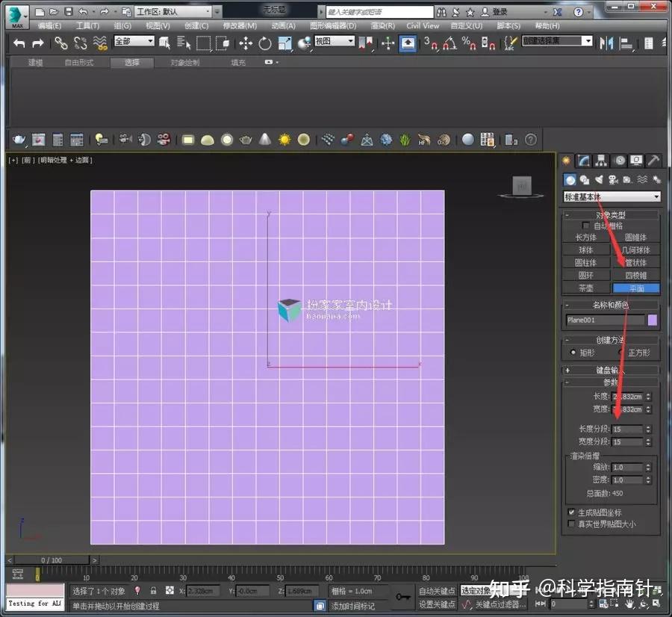The height and width of the screenshot is (617, 672).
Task: Uncheck Generate Mapping Coordinates (生成贴图坐标)
Action: pyautogui.click(x=572, y=512)
